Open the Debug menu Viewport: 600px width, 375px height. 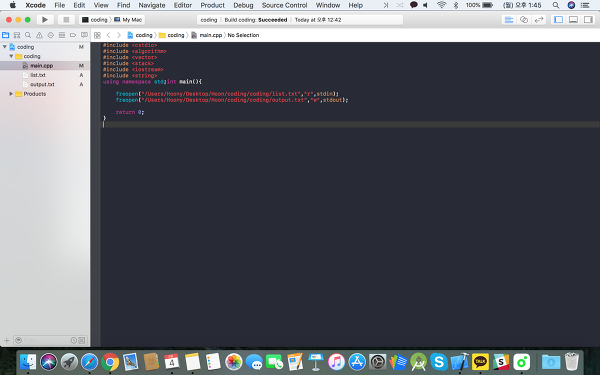[243, 5]
